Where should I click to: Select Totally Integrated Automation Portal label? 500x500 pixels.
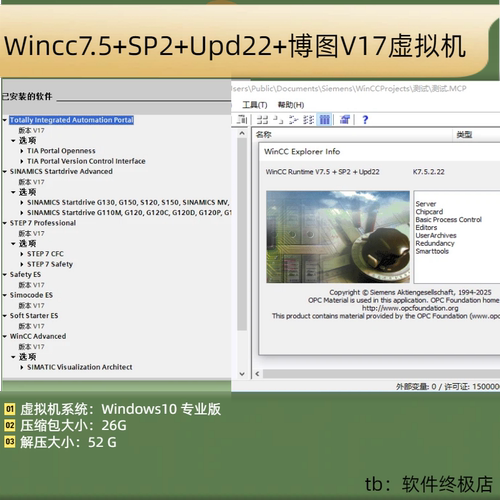pos(72,120)
